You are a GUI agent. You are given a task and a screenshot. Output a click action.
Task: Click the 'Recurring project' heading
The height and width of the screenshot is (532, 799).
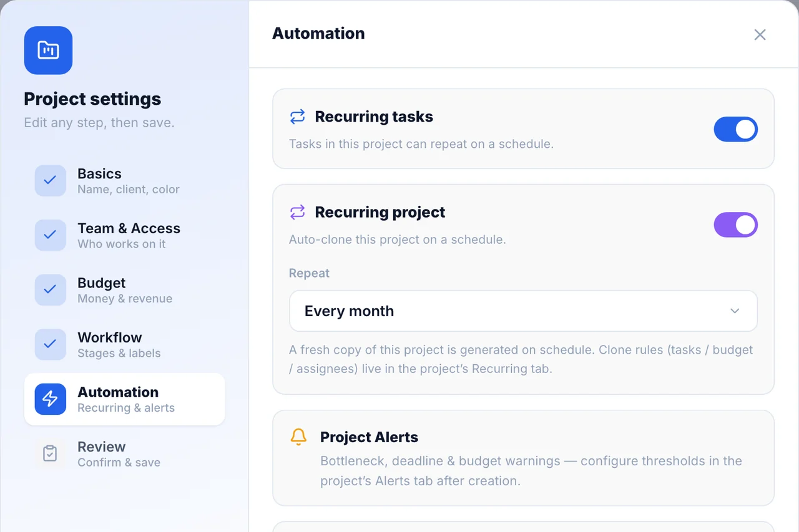(x=380, y=212)
